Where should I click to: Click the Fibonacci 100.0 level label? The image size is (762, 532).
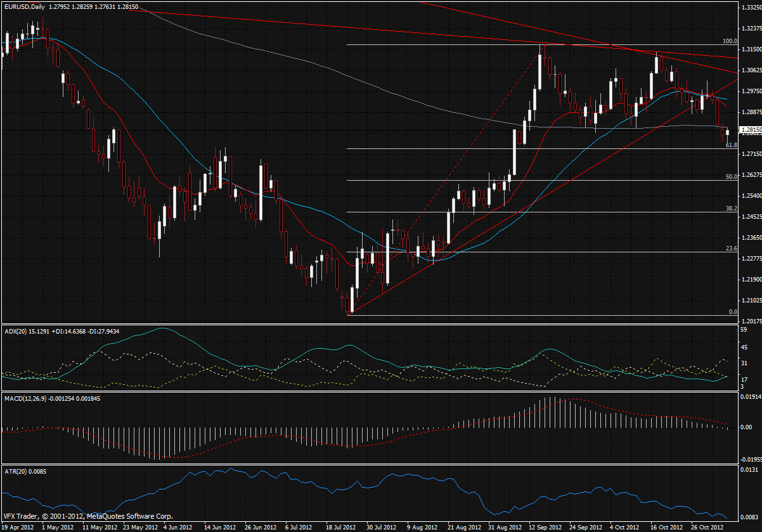(730, 41)
